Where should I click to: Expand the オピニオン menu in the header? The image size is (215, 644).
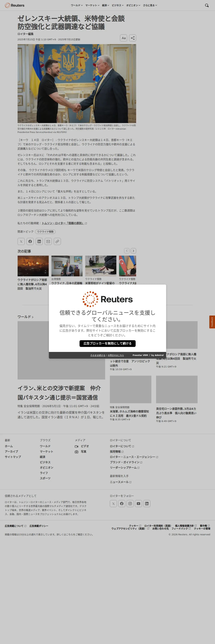133,5
